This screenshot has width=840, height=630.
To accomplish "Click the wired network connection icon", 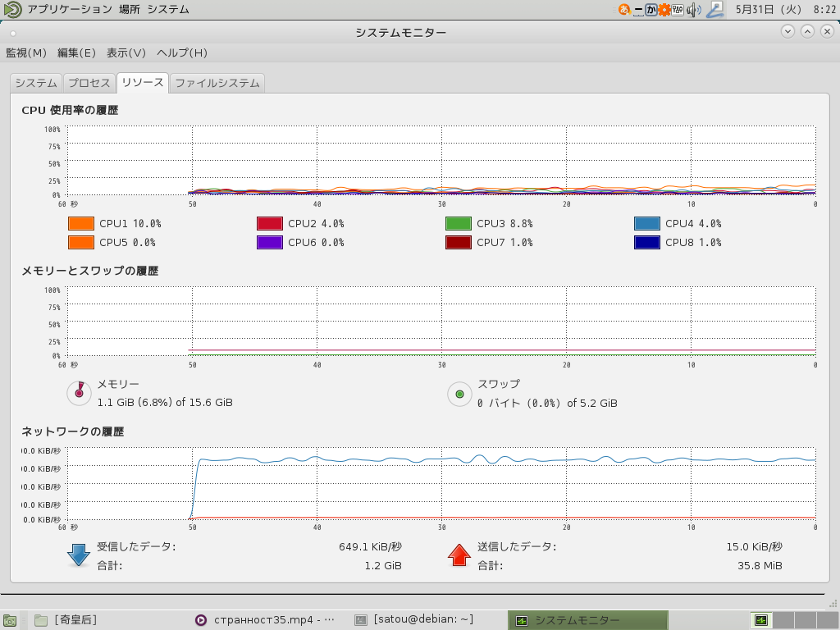I will pyautogui.click(x=715, y=9).
